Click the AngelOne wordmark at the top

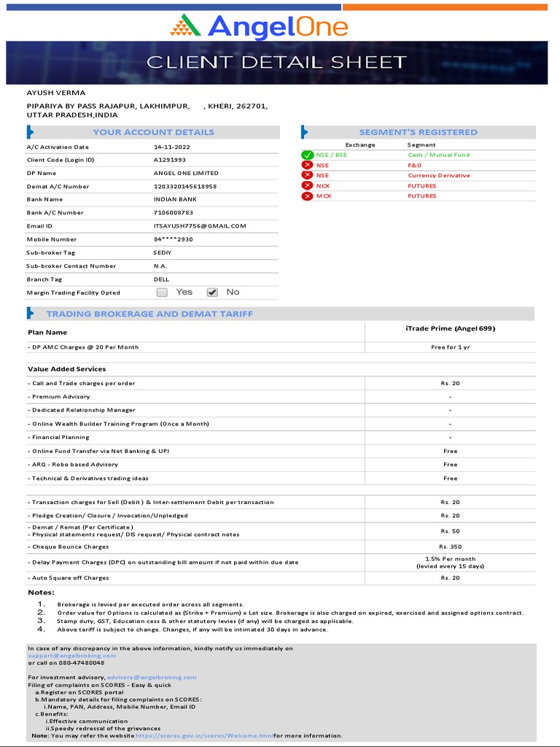(x=278, y=26)
